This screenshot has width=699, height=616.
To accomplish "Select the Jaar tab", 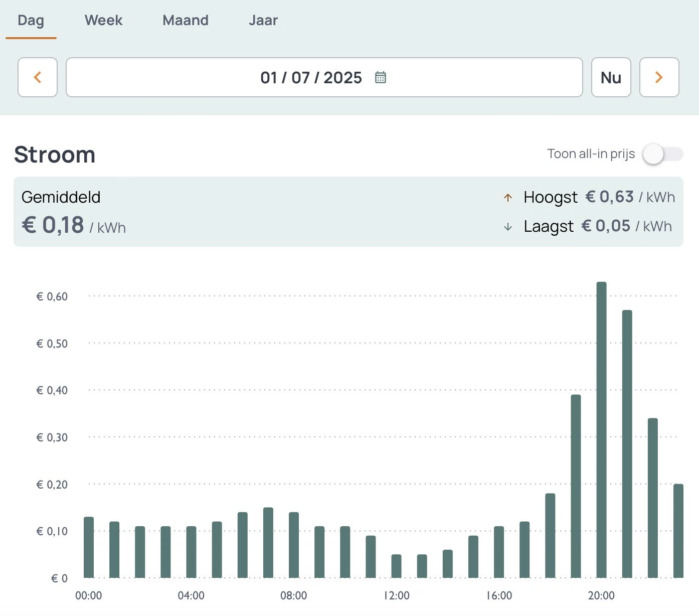I will tap(263, 20).
